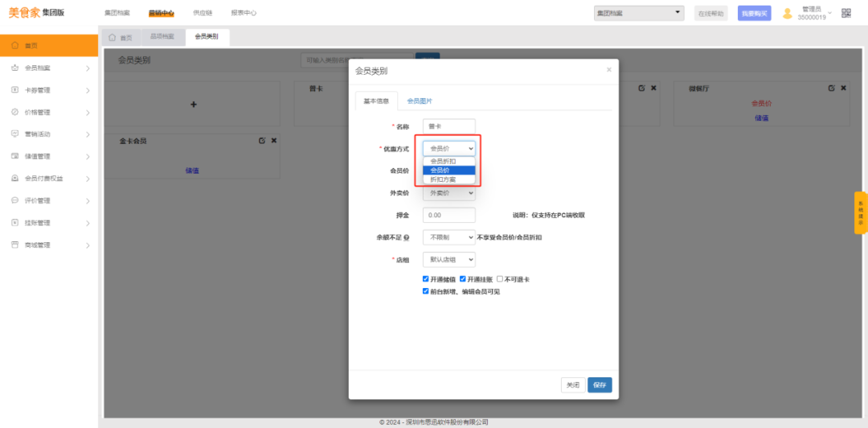The image size is (868, 428).
Task: Expand the 管理员 account menu arrow
Action: 829,13
